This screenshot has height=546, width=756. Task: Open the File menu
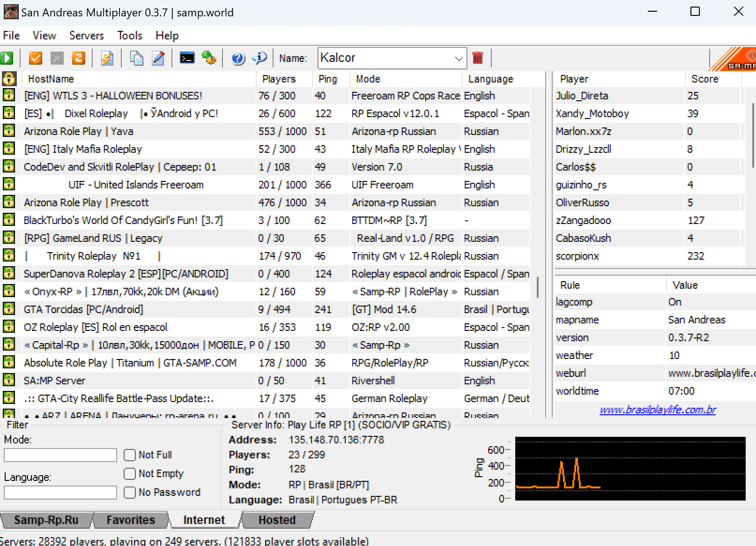point(11,36)
